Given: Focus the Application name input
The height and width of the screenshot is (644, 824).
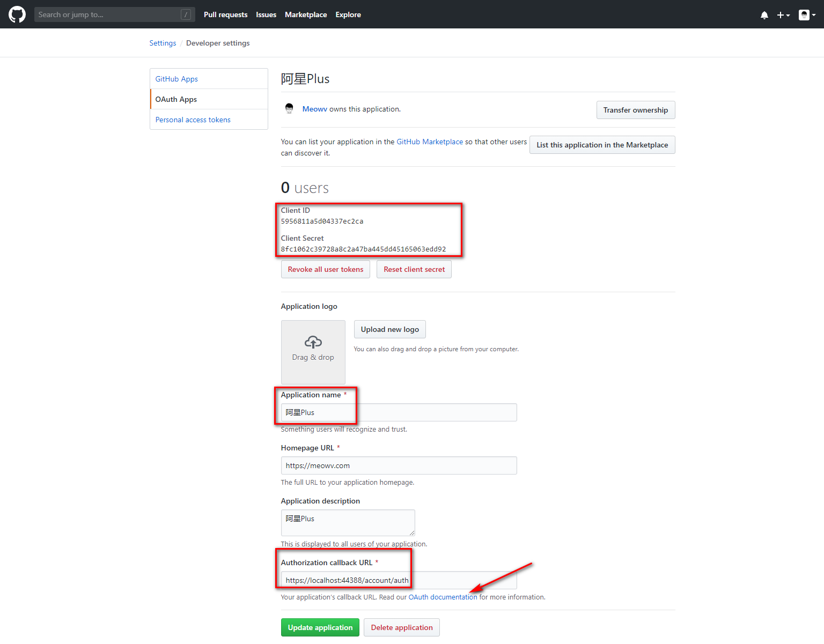Looking at the screenshot, I should click(x=399, y=412).
